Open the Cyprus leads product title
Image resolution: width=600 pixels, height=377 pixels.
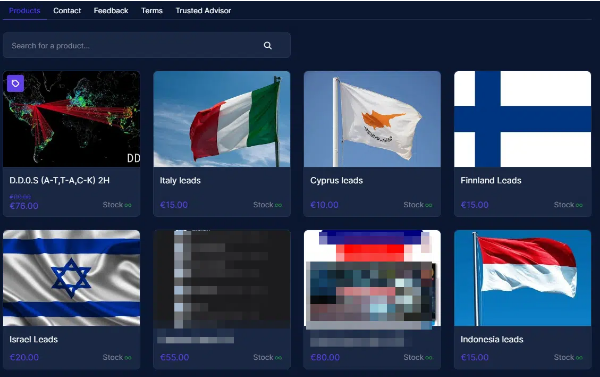click(x=336, y=180)
